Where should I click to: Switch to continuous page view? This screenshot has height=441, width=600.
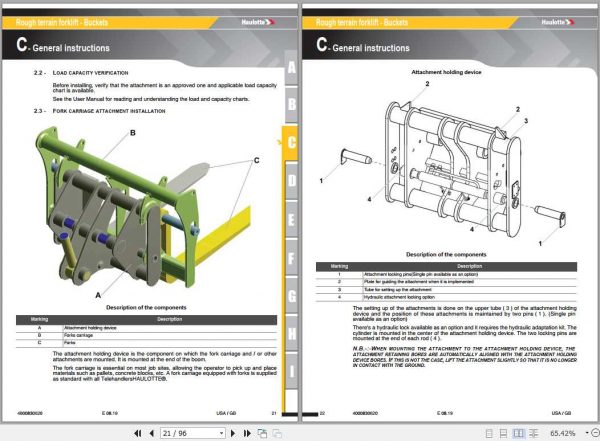click(503, 433)
